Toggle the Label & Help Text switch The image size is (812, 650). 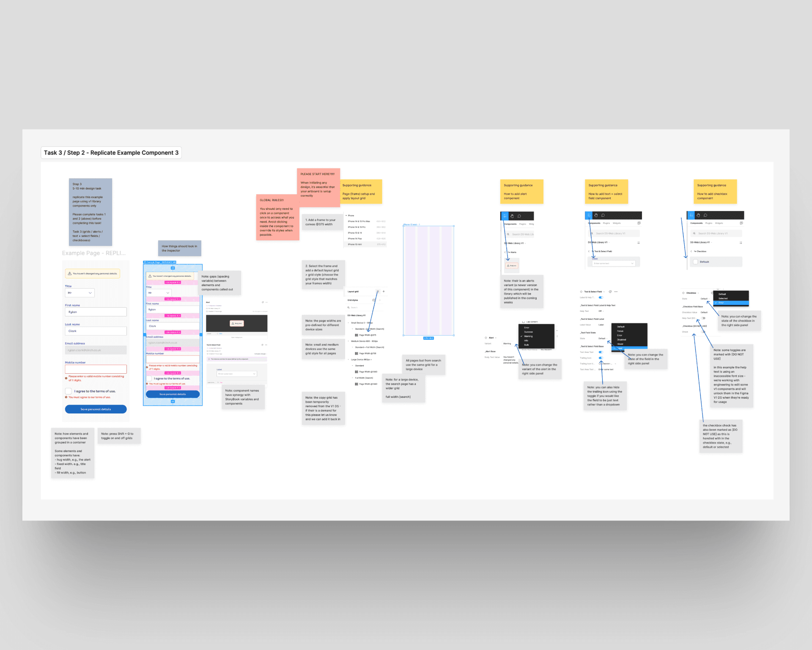(x=601, y=297)
